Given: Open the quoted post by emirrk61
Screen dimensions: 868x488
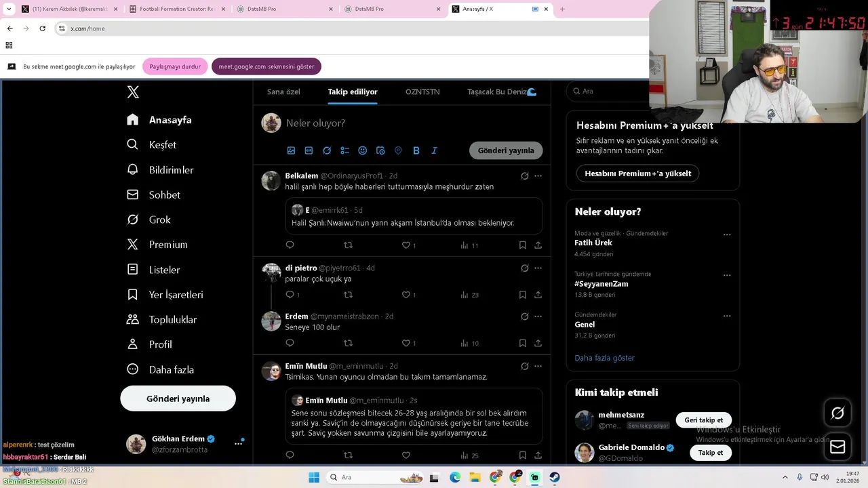Looking at the screenshot, I should pos(414,216).
